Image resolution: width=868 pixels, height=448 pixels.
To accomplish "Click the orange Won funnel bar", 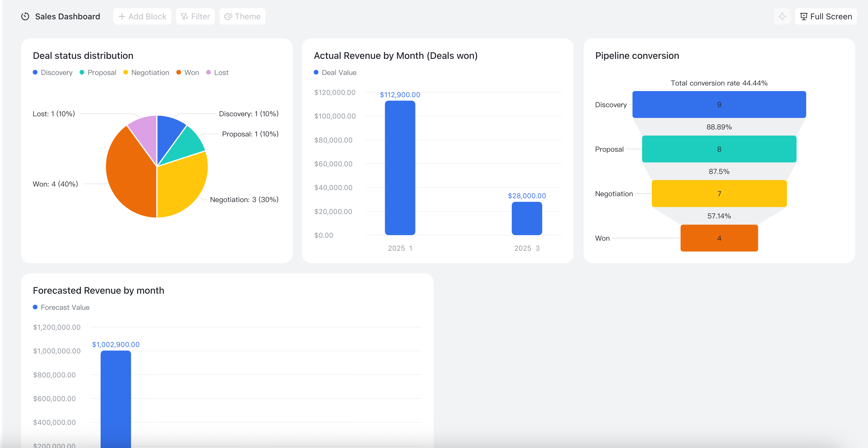I will point(719,238).
